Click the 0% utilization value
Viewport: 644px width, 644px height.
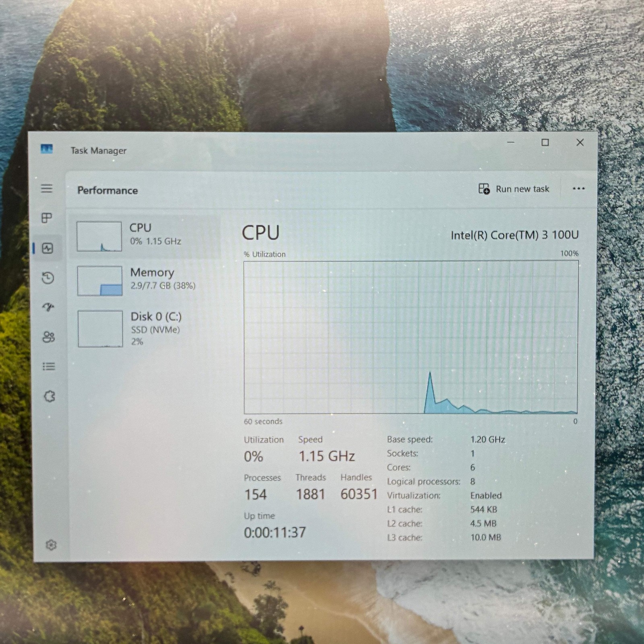(254, 456)
